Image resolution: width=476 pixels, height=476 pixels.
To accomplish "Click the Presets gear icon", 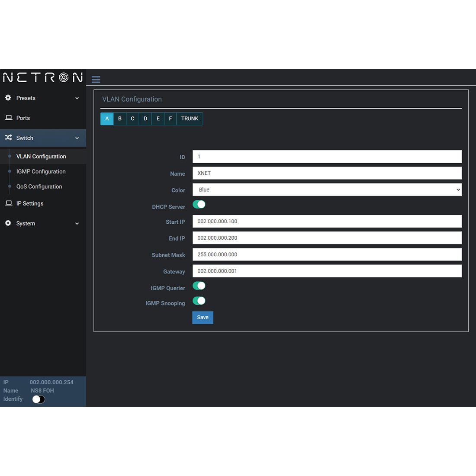I will [8, 98].
